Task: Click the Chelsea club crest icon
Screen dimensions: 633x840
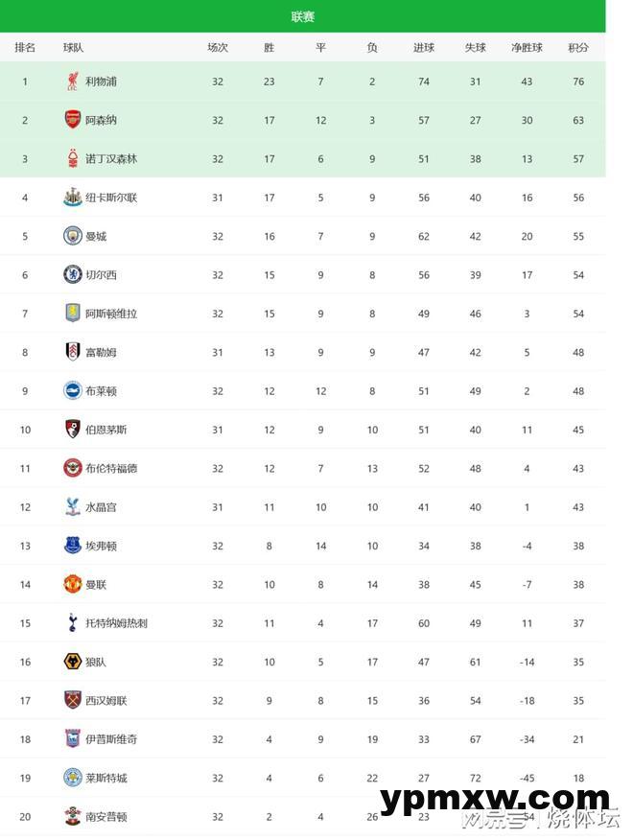Action: pyautogui.click(x=72, y=275)
